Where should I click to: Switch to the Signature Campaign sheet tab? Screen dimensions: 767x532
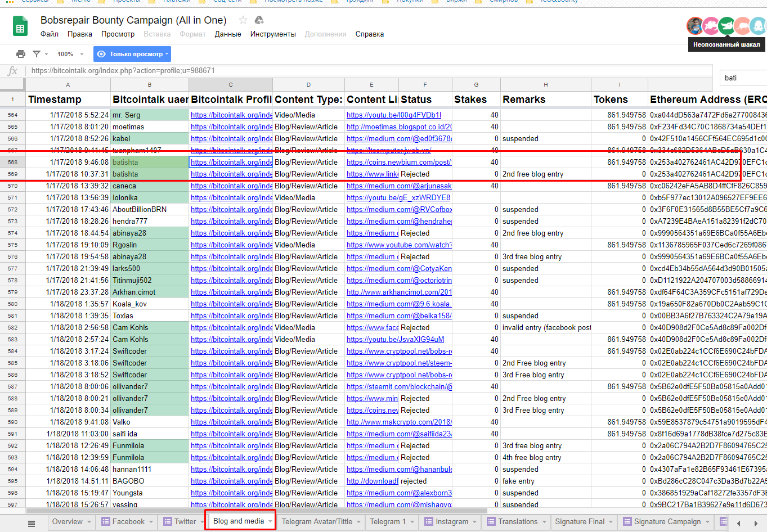(x=667, y=522)
